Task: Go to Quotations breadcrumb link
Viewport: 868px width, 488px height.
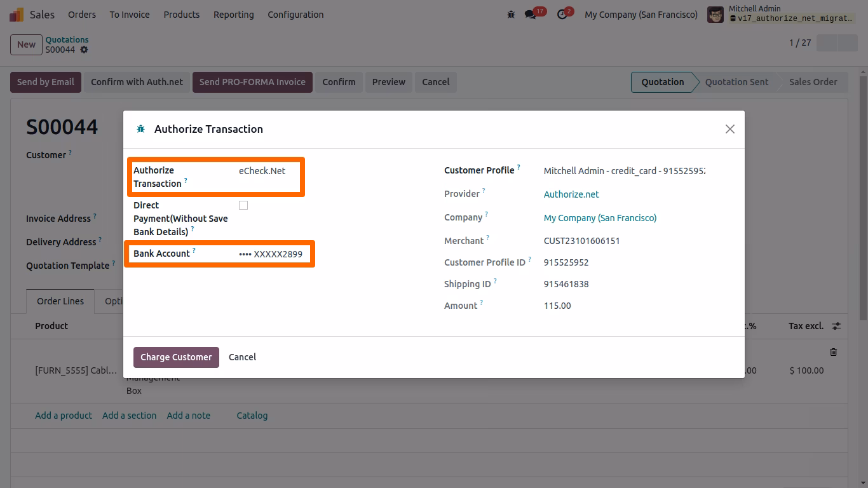Action: click(67, 39)
